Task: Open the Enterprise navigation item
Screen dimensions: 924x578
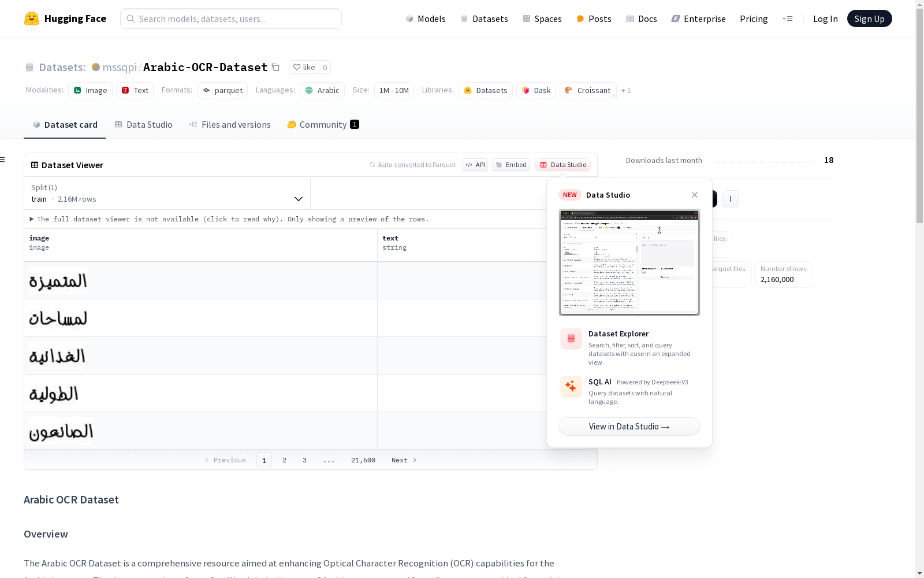Action: [x=698, y=18]
